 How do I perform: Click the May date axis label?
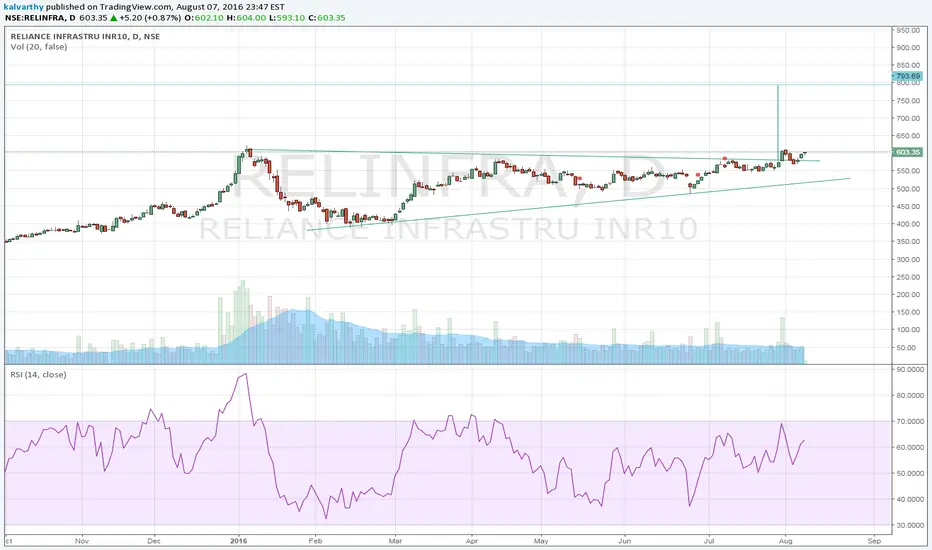pyautogui.click(x=541, y=541)
